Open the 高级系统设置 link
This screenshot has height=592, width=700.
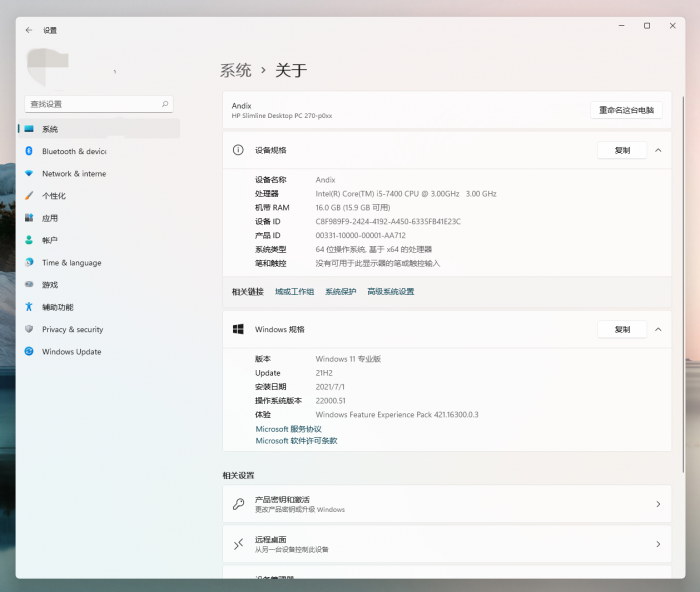pyautogui.click(x=390, y=292)
